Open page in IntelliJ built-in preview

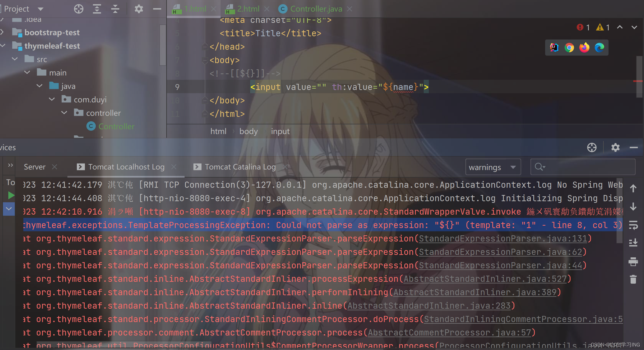click(x=554, y=48)
